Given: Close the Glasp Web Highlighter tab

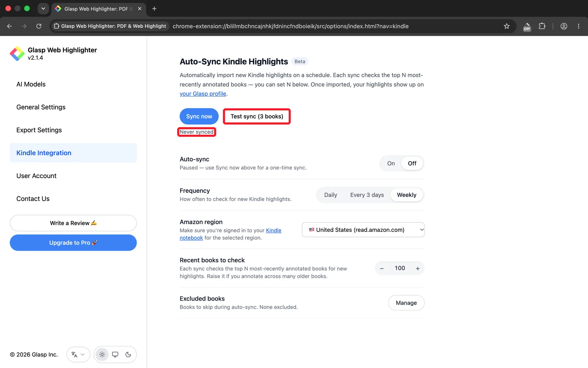Looking at the screenshot, I should (140, 8).
